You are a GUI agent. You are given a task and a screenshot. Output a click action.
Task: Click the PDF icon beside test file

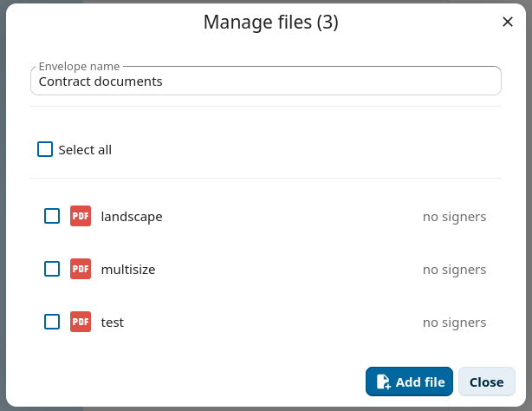tap(81, 322)
